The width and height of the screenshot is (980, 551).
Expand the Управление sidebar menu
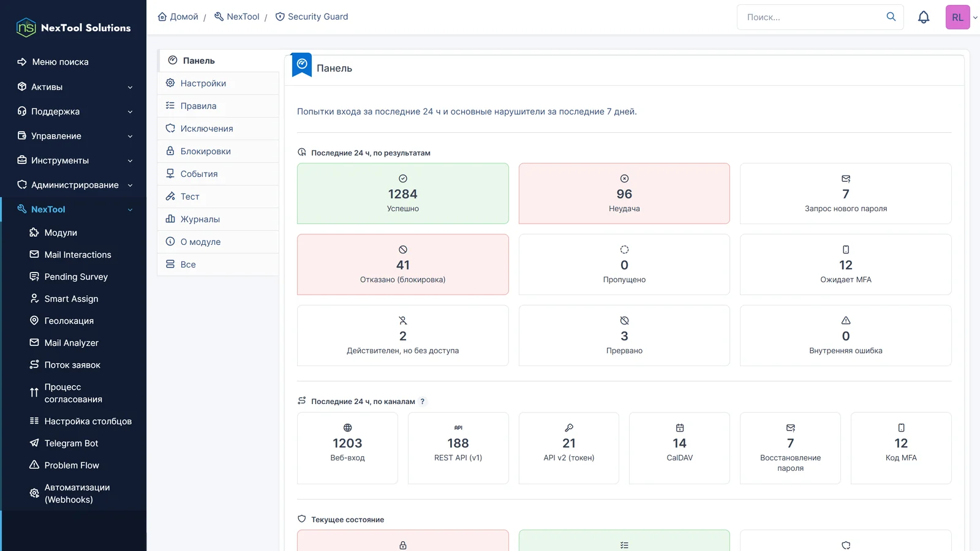[73, 136]
